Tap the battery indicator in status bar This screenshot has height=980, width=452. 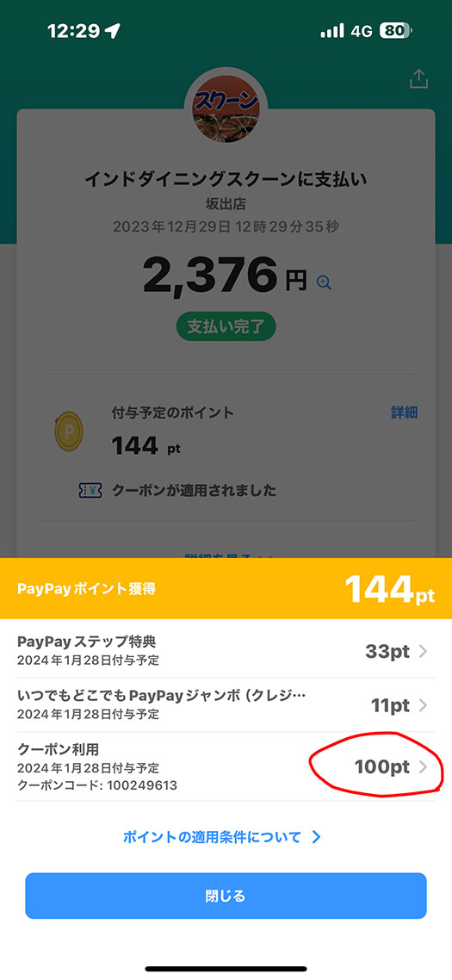coord(396,30)
